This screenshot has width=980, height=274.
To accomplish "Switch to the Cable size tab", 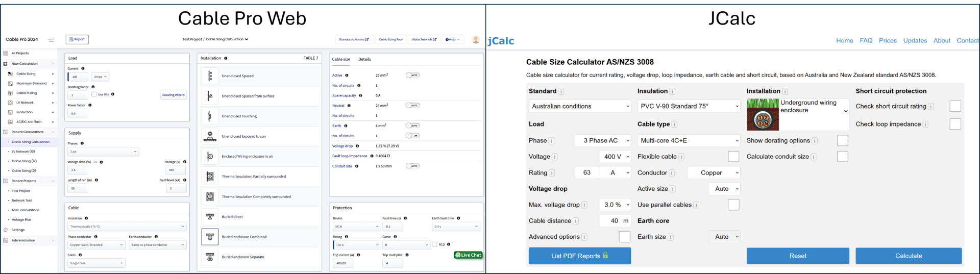I will point(341,59).
